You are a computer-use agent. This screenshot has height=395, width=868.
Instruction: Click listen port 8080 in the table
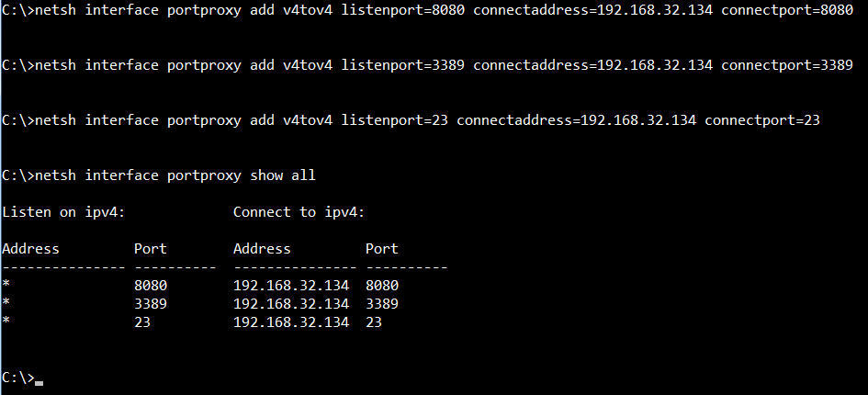click(151, 286)
